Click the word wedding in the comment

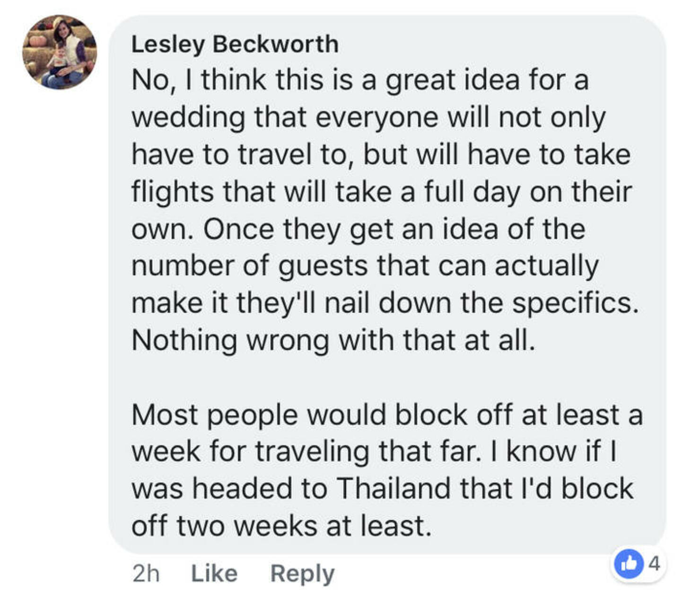tap(188, 117)
